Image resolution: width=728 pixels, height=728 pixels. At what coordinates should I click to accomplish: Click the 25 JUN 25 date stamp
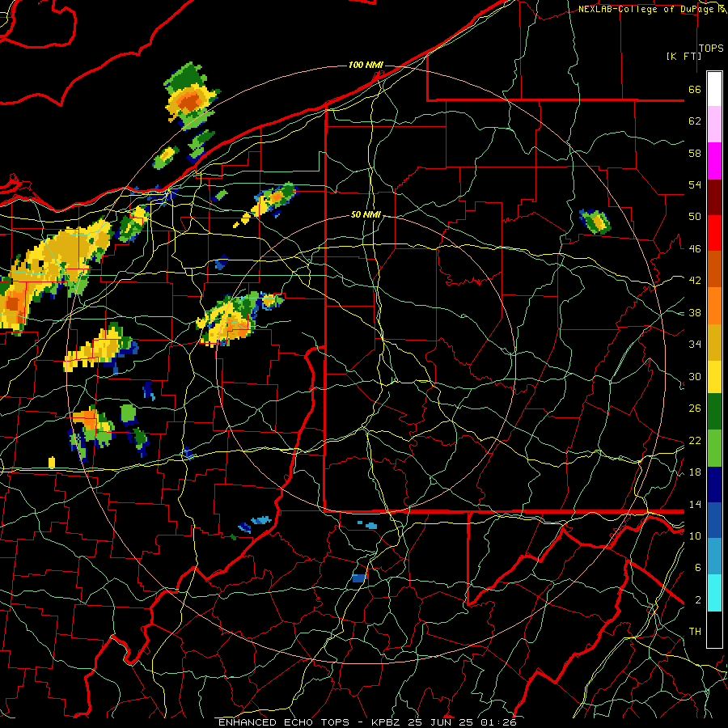442,722
